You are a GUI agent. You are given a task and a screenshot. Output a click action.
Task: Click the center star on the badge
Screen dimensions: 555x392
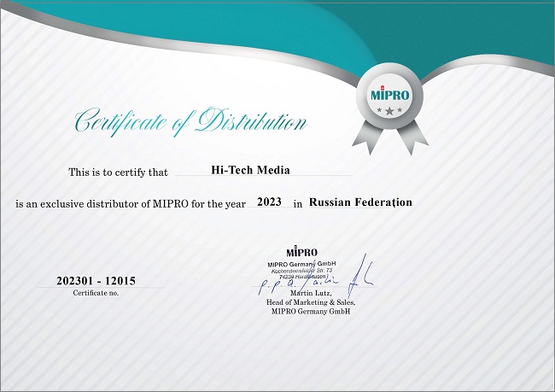coord(389,111)
